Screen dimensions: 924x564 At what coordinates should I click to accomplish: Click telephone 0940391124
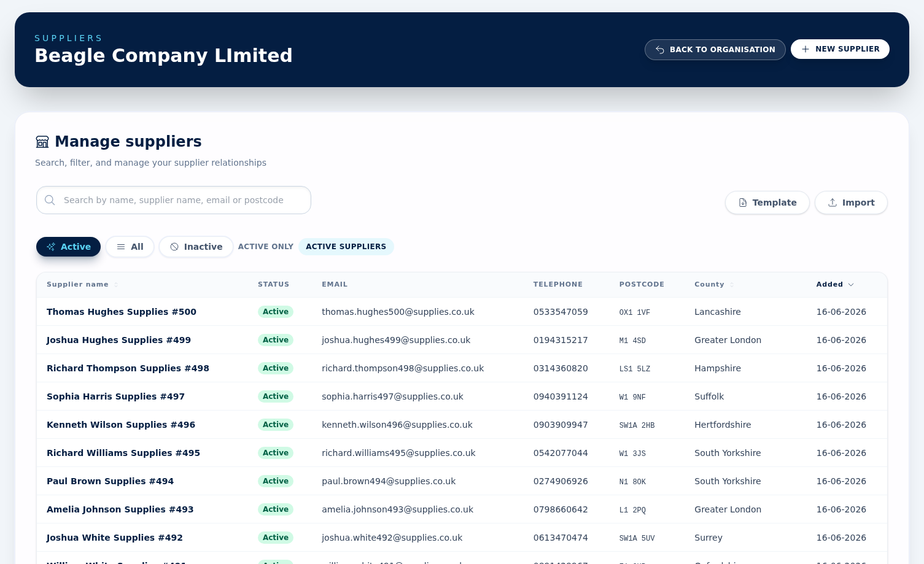pyautogui.click(x=561, y=396)
